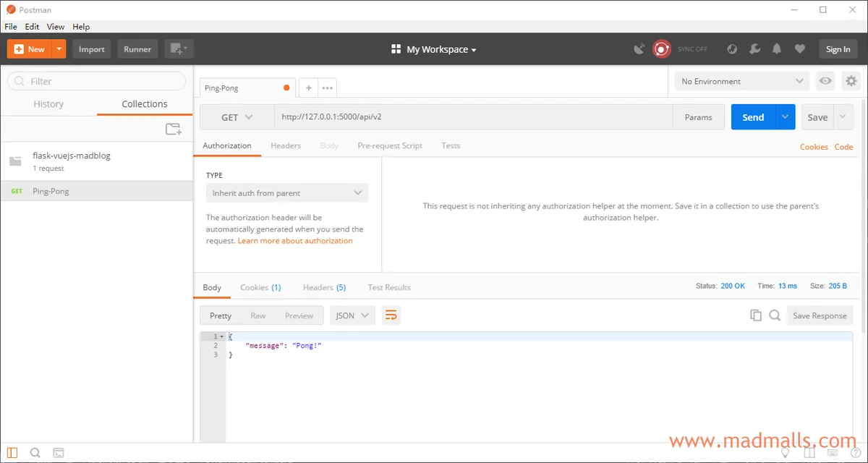Viewport: 868px width, 463px height.
Task: Open the GET method dropdown
Action: point(237,117)
